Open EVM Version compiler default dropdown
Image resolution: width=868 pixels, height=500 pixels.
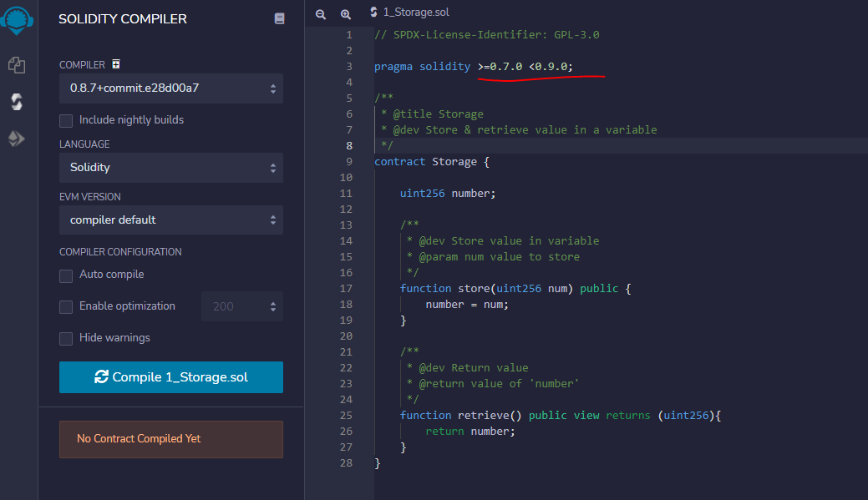tap(171, 220)
